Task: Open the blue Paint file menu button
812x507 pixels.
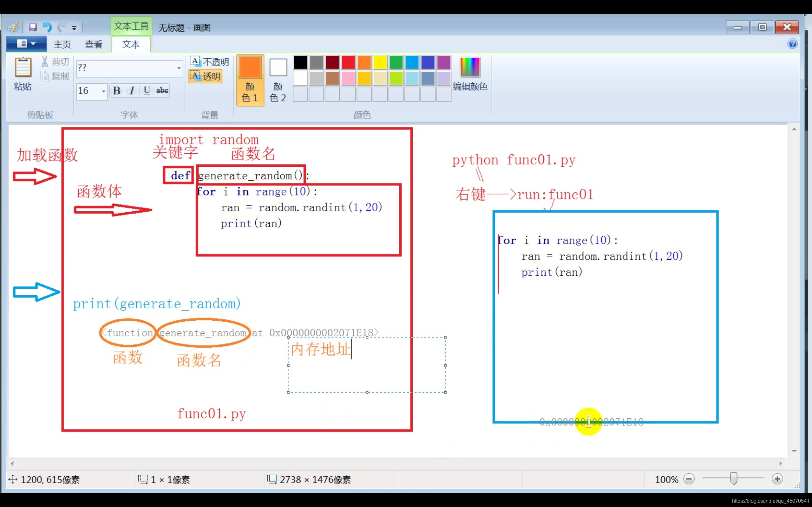Action: click(26, 44)
